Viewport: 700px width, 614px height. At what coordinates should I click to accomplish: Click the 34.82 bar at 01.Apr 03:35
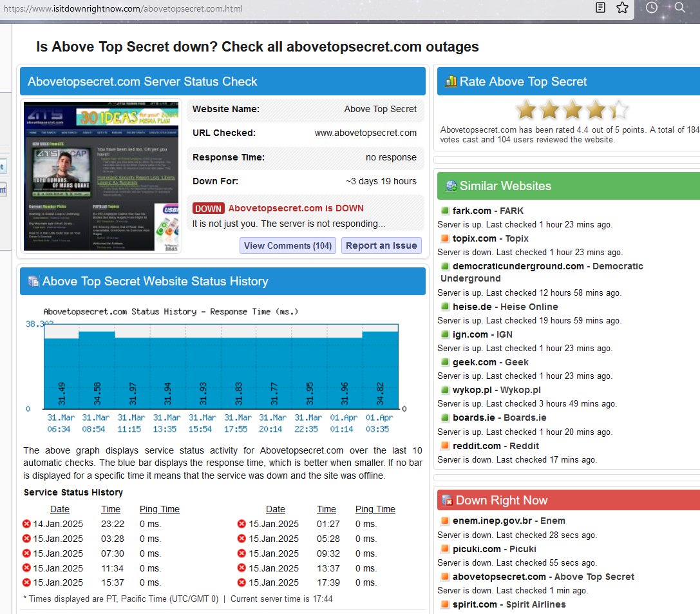(380, 370)
